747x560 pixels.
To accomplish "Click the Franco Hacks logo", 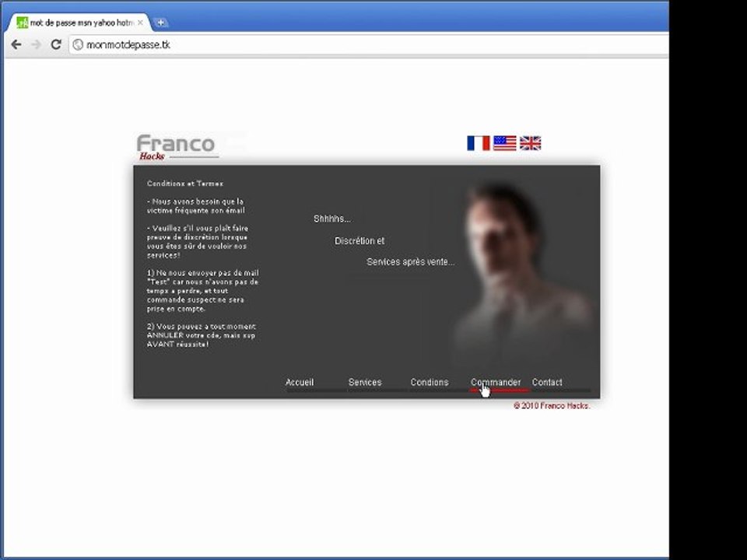I will (x=177, y=147).
